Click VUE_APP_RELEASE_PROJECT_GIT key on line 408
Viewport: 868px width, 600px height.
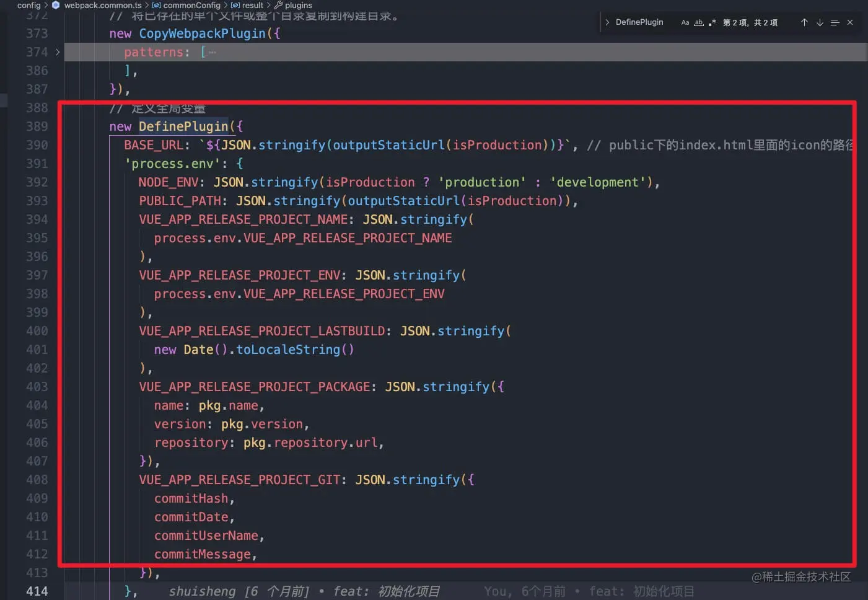(239, 480)
